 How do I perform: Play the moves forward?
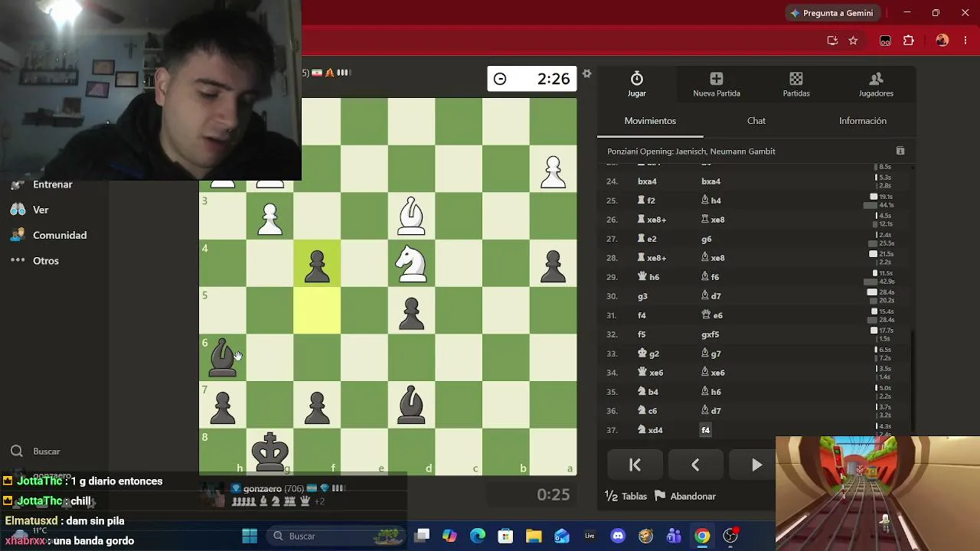(x=756, y=465)
